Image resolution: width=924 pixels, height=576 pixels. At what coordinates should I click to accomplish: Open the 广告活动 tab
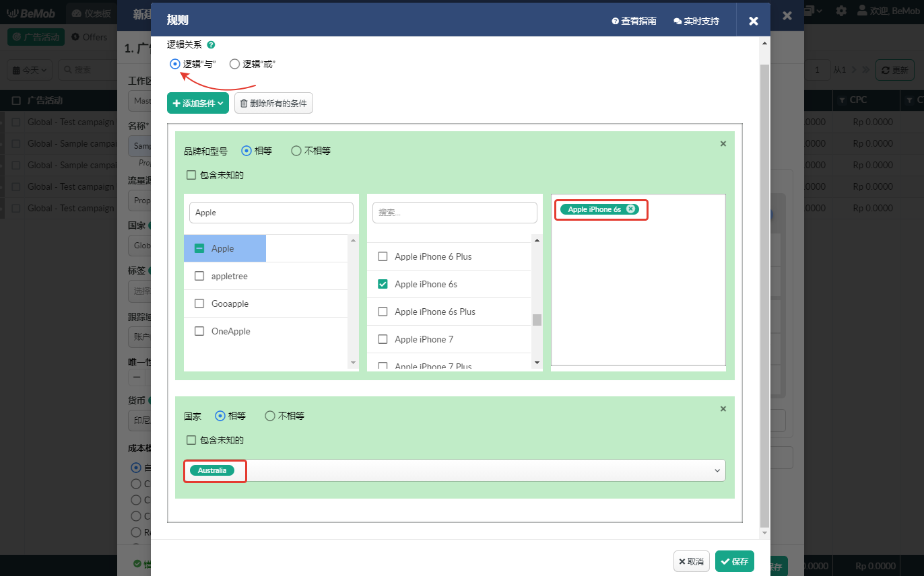click(36, 37)
